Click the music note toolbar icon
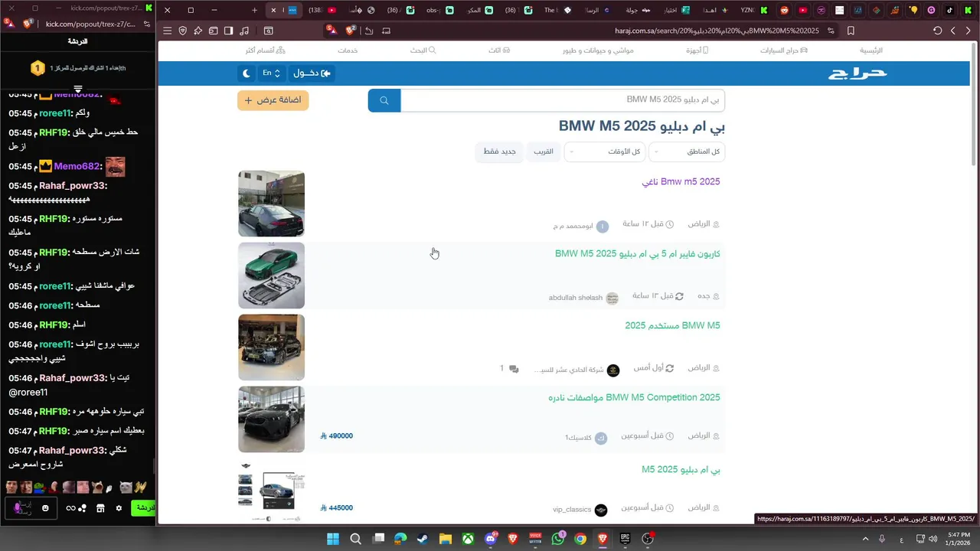Viewport: 980px width, 551px height. 243,31
